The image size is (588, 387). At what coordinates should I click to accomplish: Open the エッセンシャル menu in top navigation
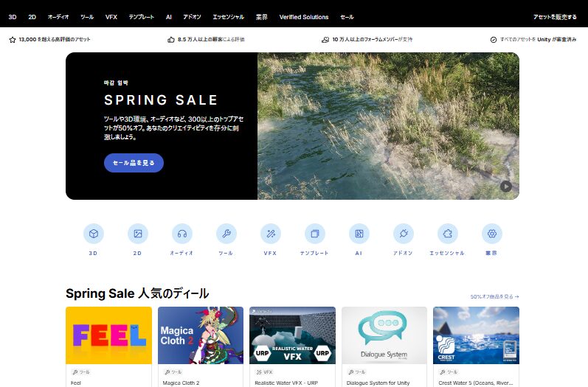pos(229,17)
